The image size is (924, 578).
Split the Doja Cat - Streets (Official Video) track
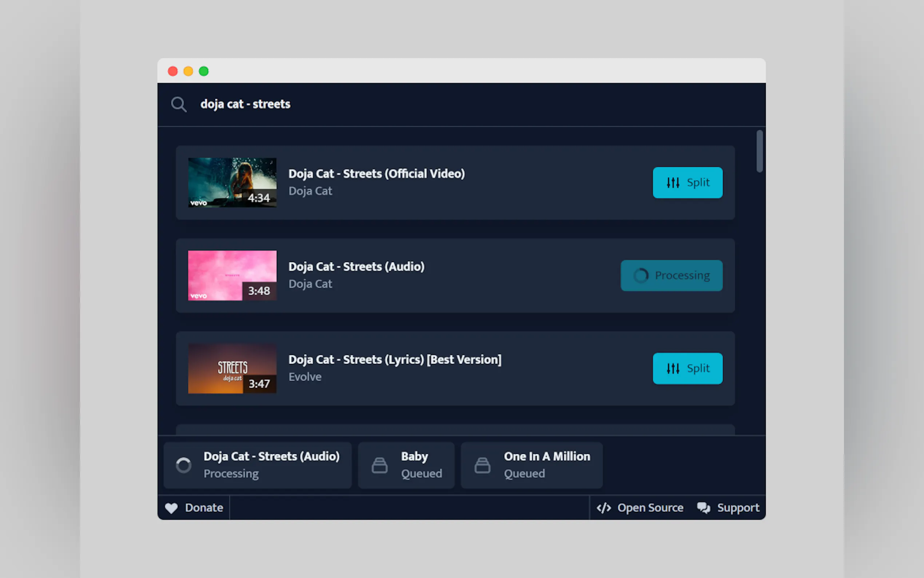click(x=687, y=182)
